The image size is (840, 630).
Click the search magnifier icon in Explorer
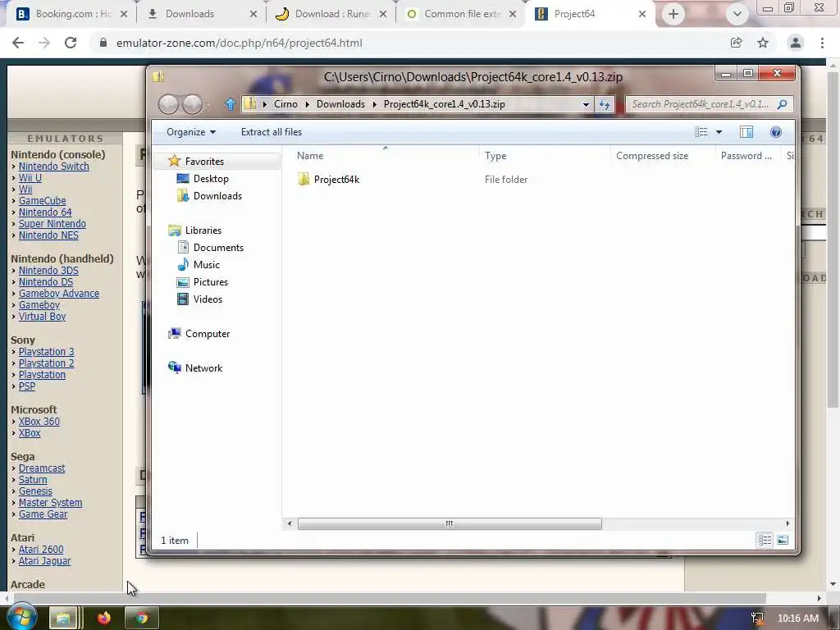[x=782, y=104]
